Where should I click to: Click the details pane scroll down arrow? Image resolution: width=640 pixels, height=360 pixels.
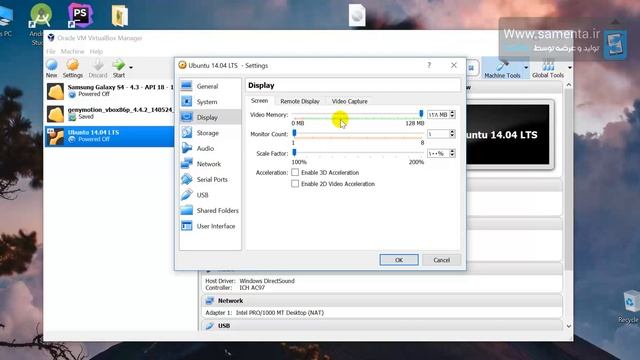pyautogui.click(x=569, y=326)
